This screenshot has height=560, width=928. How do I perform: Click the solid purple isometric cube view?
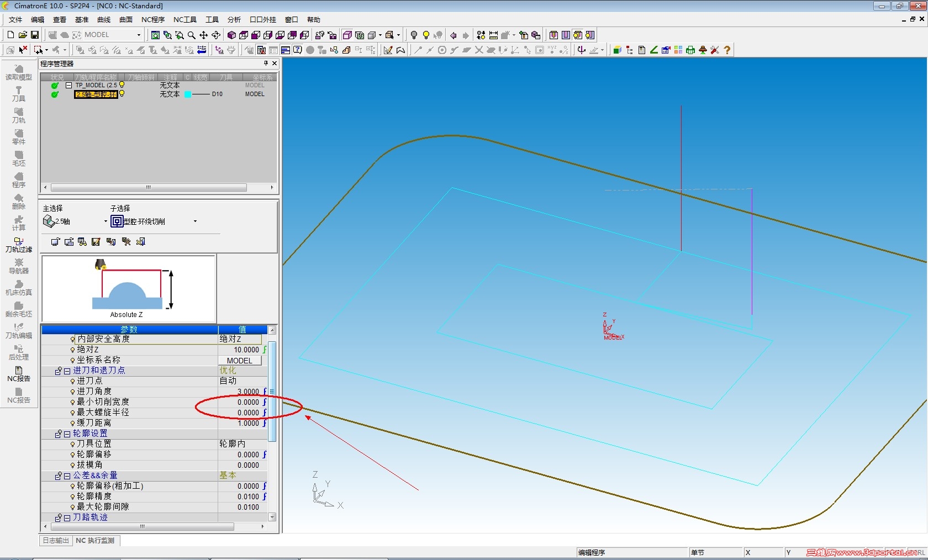tap(231, 35)
